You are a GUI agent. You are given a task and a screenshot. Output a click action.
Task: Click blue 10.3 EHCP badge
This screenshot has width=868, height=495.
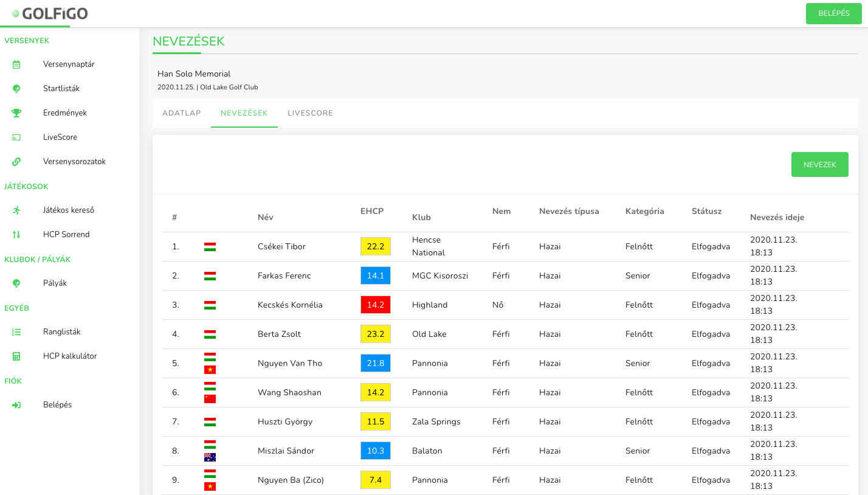376,451
